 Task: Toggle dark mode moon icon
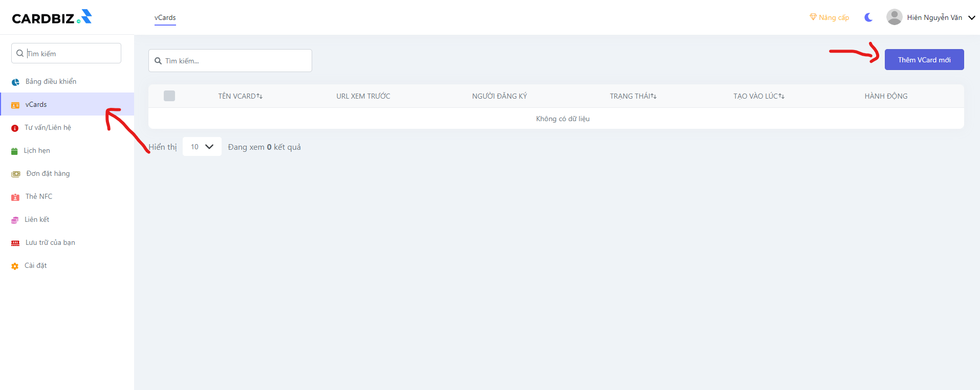(x=868, y=17)
